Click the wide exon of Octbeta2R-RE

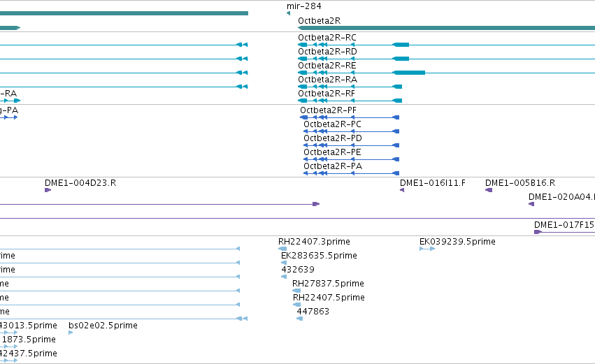pyautogui.click(x=409, y=73)
